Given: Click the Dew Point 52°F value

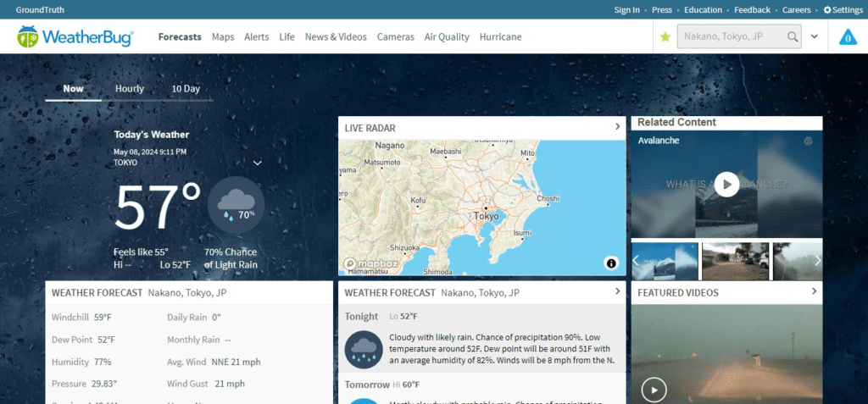Looking at the screenshot, I should point(106,340).
